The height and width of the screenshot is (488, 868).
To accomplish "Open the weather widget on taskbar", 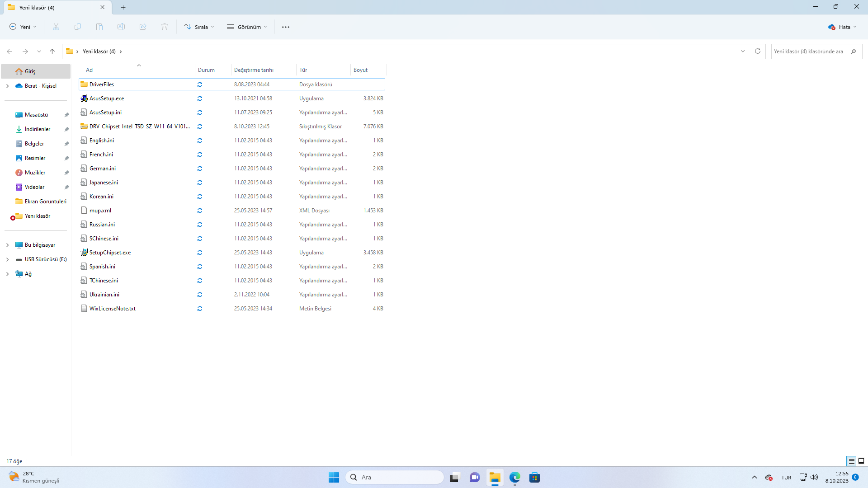I will coord(34,478).
